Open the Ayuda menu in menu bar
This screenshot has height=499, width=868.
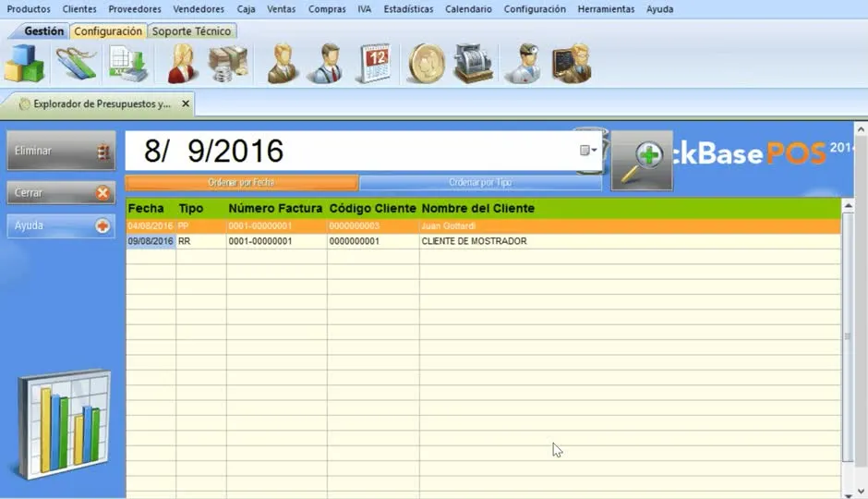[660, 9]
